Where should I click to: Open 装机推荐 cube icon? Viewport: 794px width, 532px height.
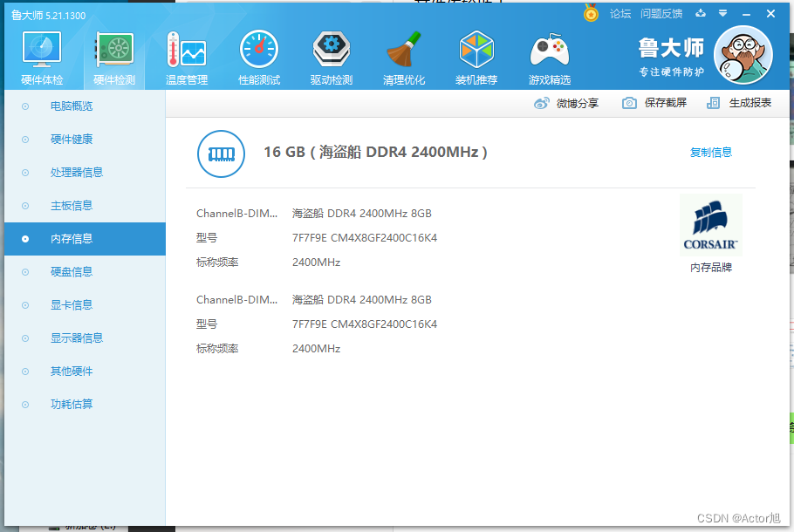click(x=476, y=58)
